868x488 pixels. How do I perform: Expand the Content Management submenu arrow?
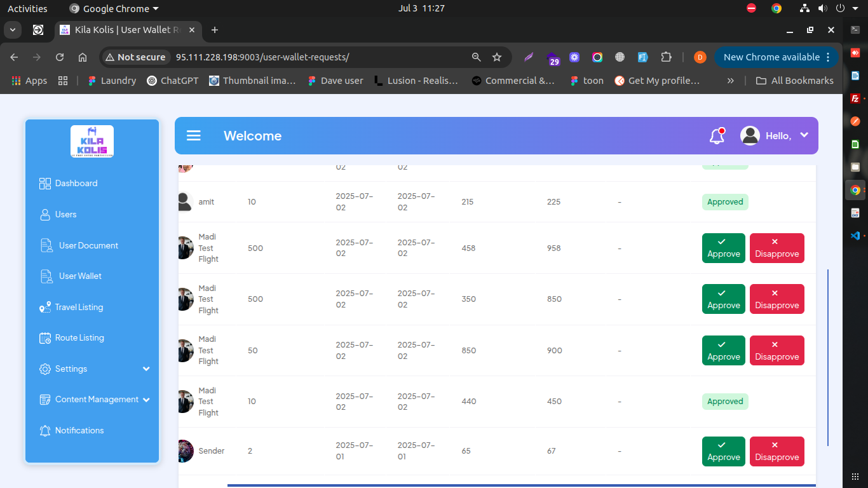[x=146, y=400]
